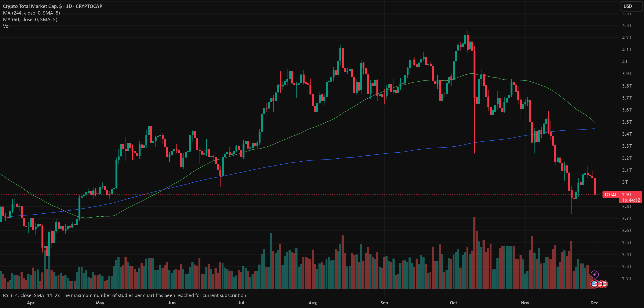Viewport: 644px width, 308px height.
Task: Select the MA 60 indicator legend
Action: point(30,19)
